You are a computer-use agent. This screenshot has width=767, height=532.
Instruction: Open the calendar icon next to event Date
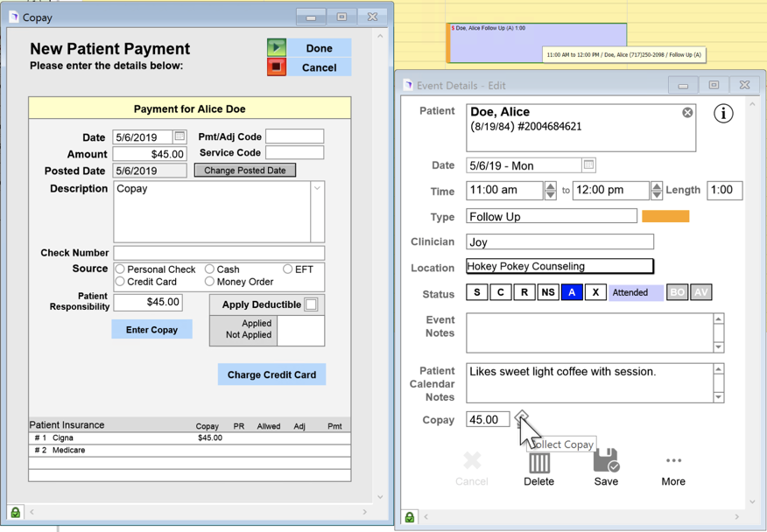pyautogui.click(x=588, y=164)
